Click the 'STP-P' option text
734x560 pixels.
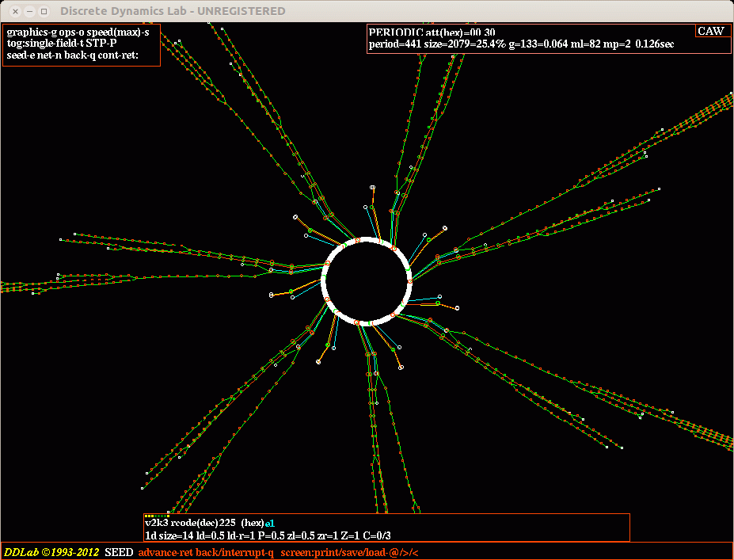click(x=101, y=44)
